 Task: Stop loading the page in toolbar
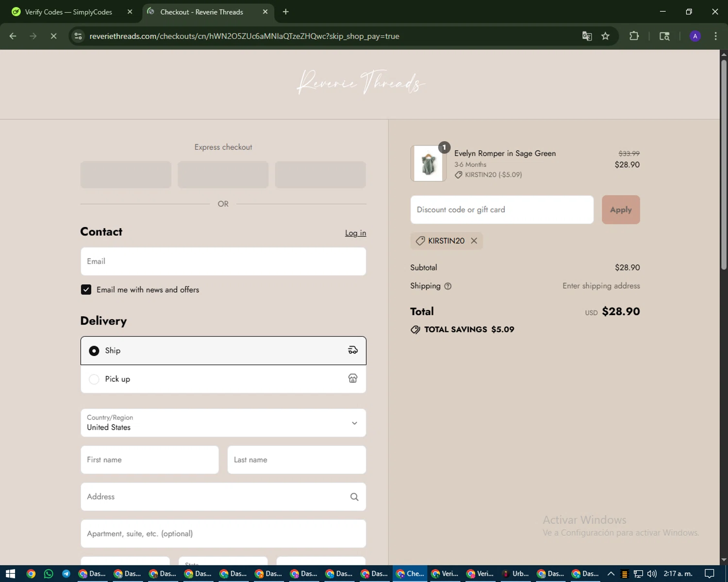coord(53,36)
